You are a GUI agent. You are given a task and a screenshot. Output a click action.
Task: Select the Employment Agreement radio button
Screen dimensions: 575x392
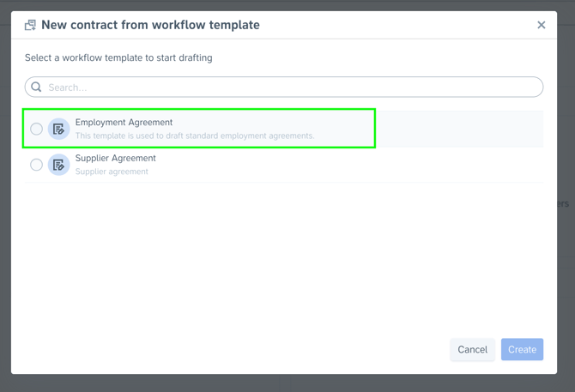36,129
